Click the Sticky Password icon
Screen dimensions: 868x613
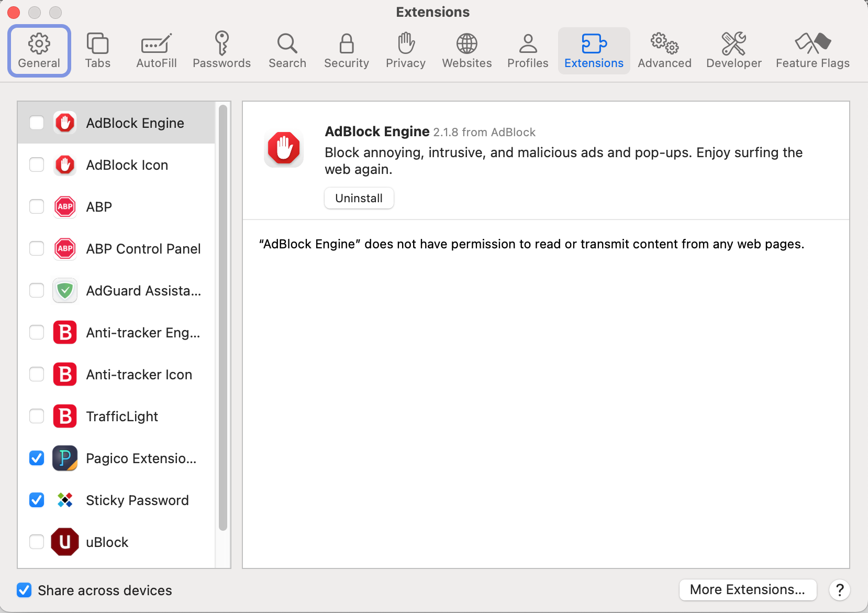click(x=65, y=500)
